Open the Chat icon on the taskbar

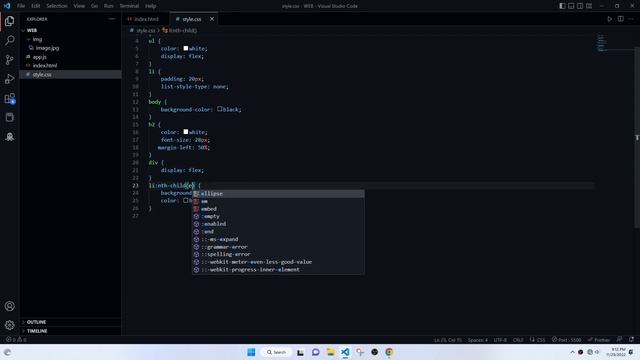coord(315,352)
